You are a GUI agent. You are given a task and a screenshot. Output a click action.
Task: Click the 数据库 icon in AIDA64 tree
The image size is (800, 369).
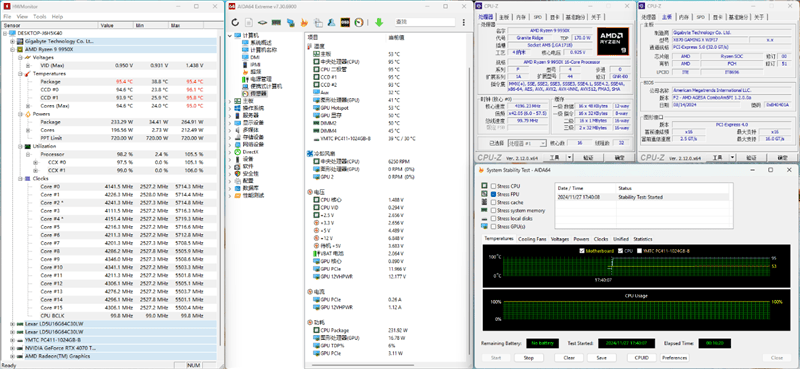point(238,188)
